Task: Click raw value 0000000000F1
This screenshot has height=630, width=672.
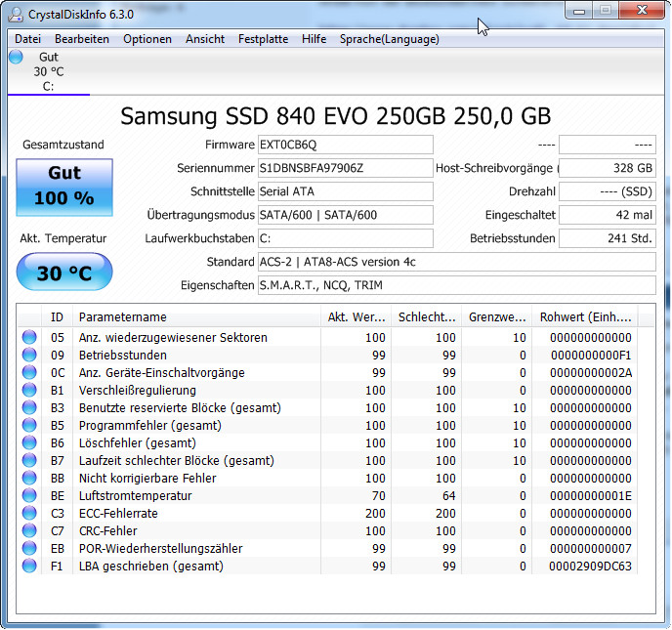Action: [x=591, y=356]
